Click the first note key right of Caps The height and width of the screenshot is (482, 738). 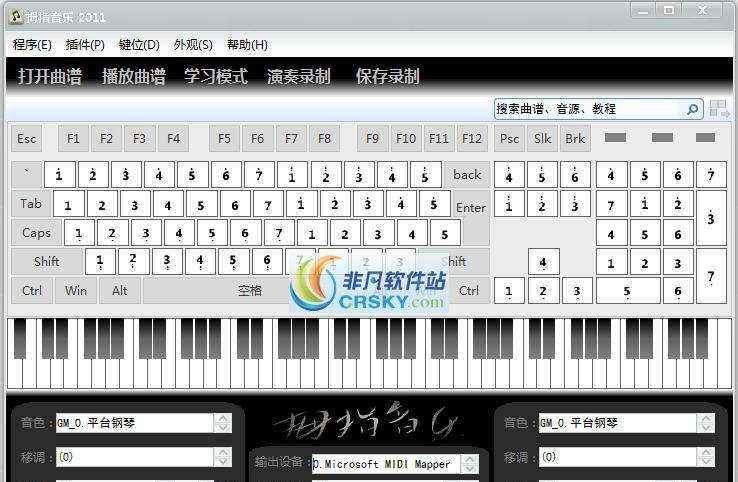click(x=79, y=233)
